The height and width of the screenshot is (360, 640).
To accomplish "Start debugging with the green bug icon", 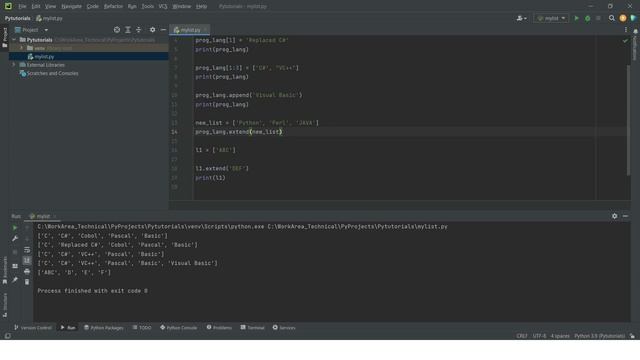I will pos(587,18).
